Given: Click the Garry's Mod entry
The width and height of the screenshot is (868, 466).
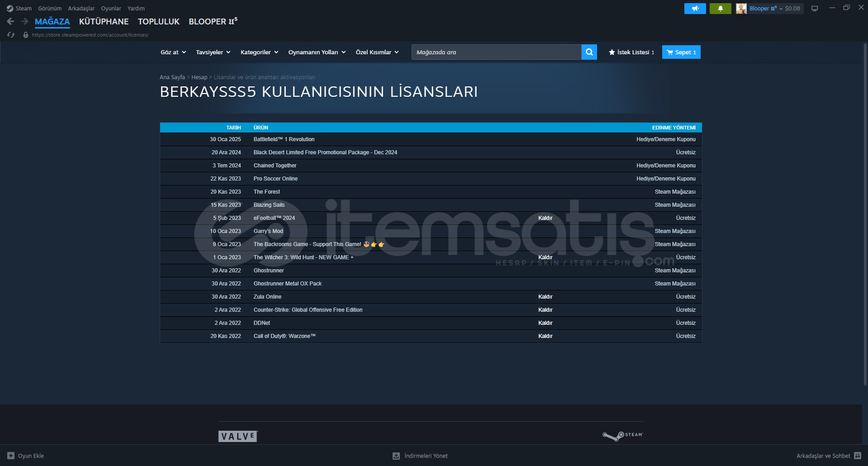Looking at the screenshot, I should pos(268,231).
